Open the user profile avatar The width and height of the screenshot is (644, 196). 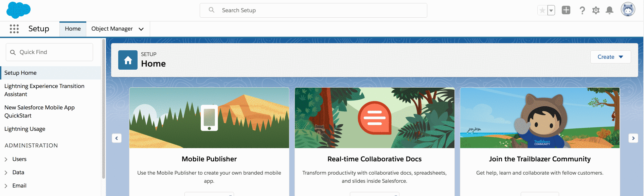tap(628, 10)
